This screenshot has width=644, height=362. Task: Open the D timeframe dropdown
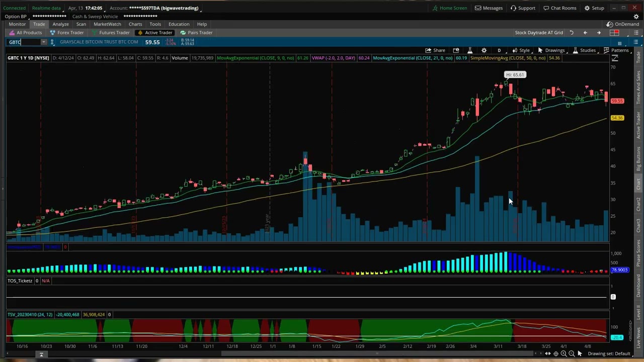499,50
